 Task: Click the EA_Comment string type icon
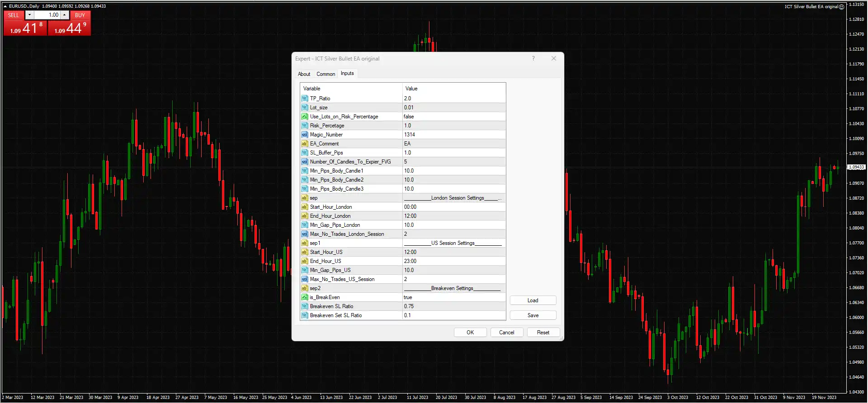coord(304,144)
